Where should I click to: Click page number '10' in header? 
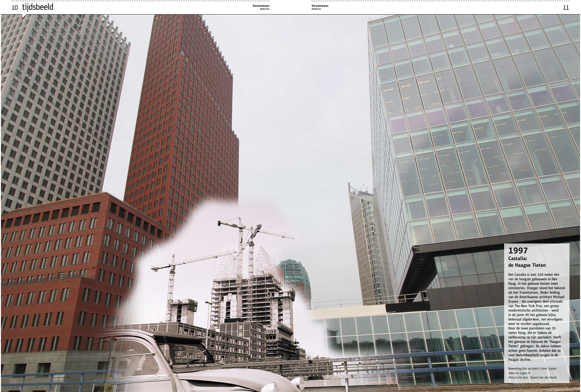pyautogui.click(x=15, y=8)
